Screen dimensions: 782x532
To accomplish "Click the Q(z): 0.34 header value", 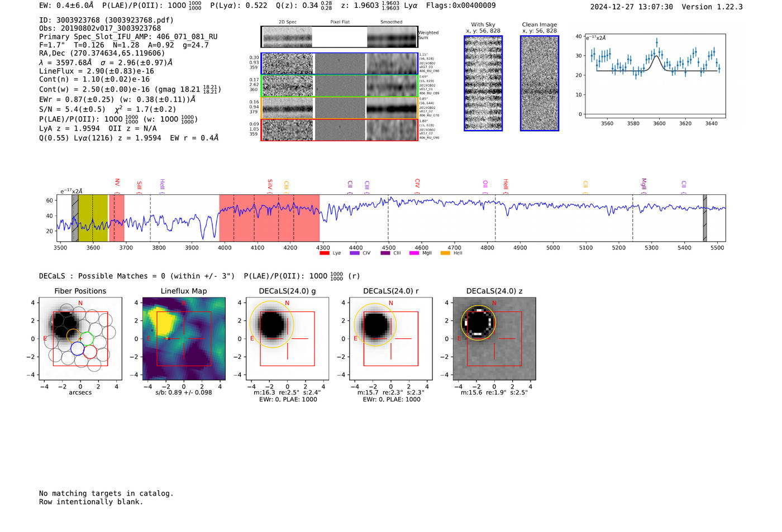I will coord(304,6).
